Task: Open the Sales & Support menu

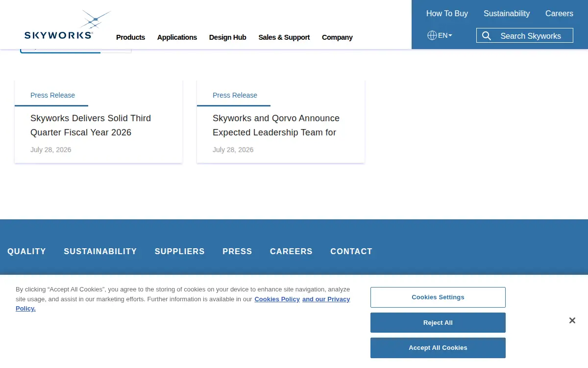Action: [284, 37]
